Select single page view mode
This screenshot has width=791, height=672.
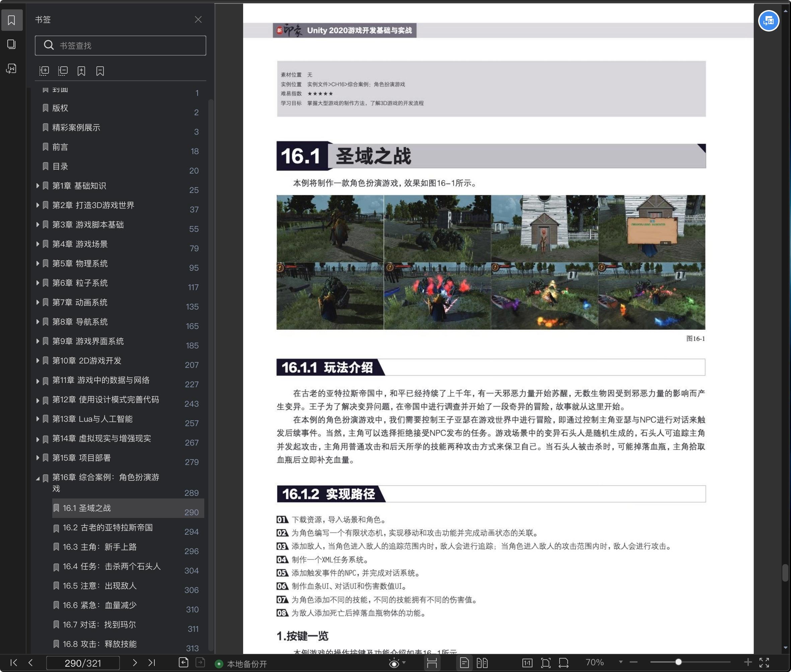click(464, 663)
